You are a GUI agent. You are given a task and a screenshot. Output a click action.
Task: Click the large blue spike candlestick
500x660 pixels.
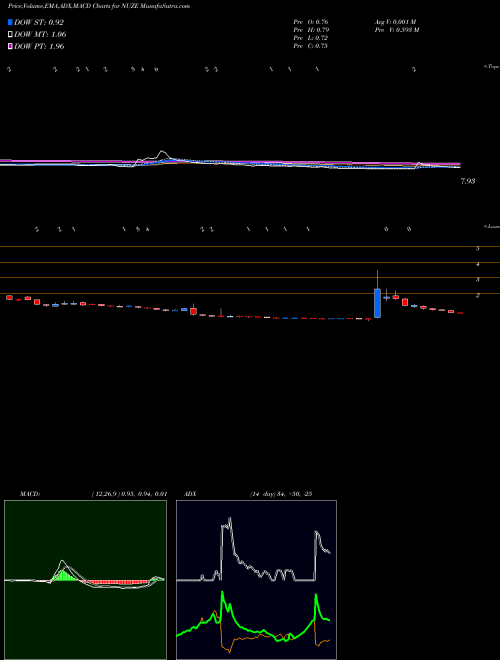tap(378, 303)
